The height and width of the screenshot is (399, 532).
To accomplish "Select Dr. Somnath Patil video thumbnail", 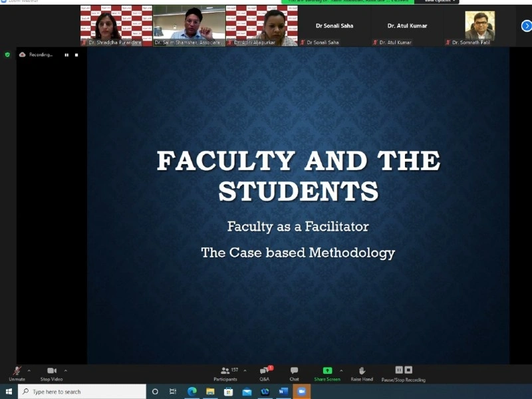I will 479,26.
